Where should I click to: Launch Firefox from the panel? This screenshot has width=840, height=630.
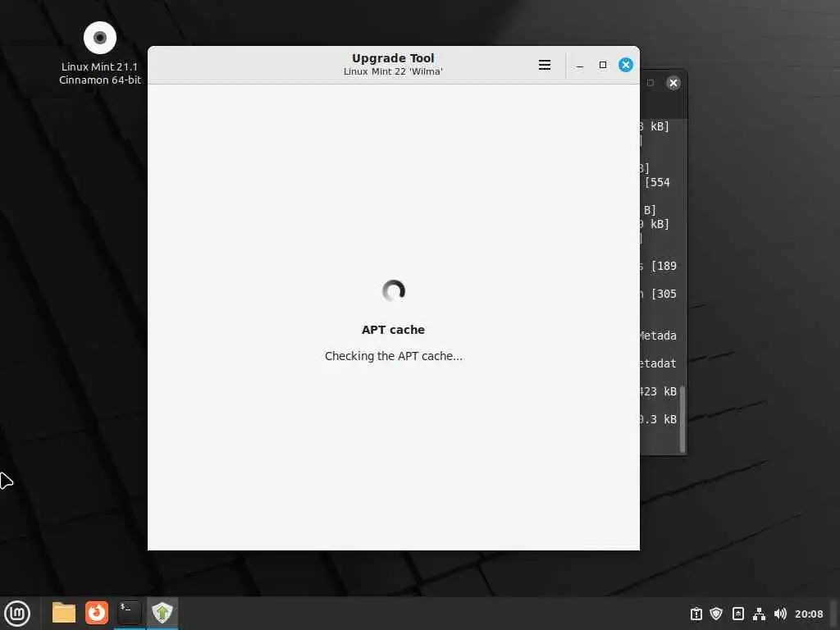pos(97,613)
